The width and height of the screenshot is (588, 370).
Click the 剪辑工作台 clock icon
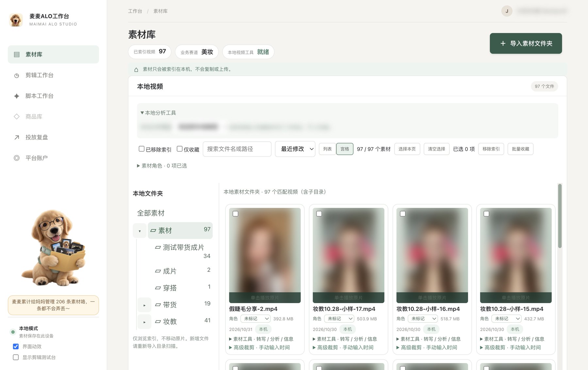point(17,75)
